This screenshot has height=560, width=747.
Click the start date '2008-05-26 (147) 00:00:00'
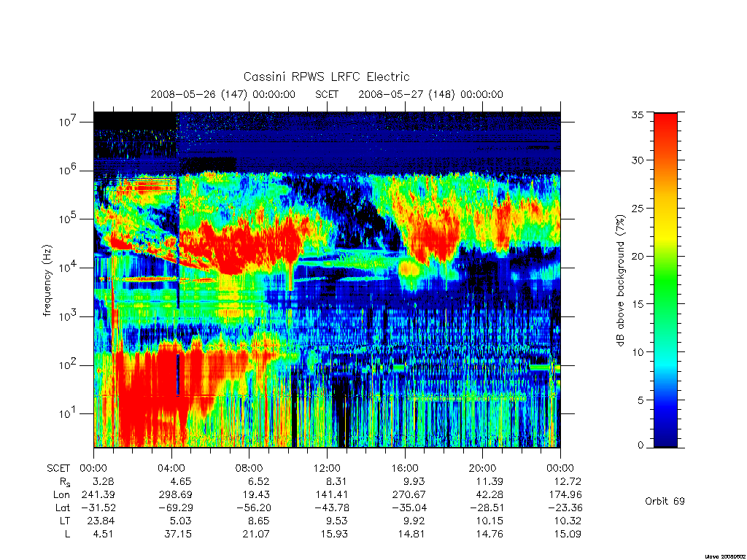[223, 94]
